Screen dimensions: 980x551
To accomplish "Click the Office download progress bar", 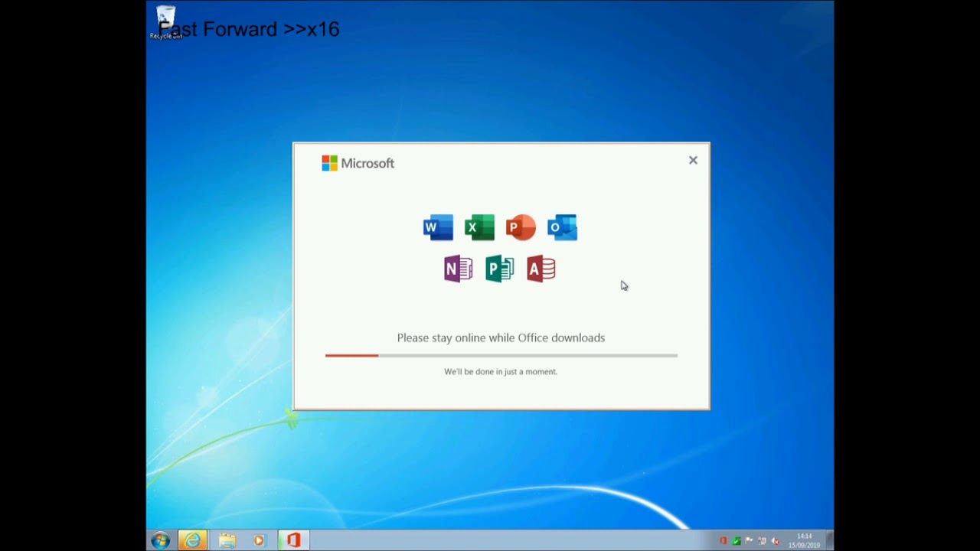I will (501, 355).
